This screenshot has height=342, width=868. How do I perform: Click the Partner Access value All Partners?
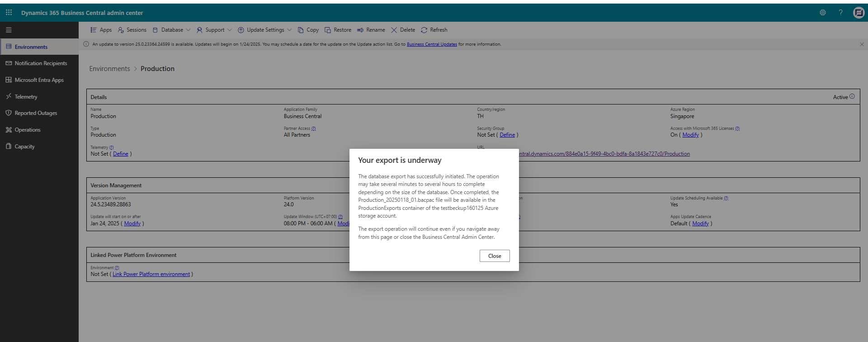point(297,135)
